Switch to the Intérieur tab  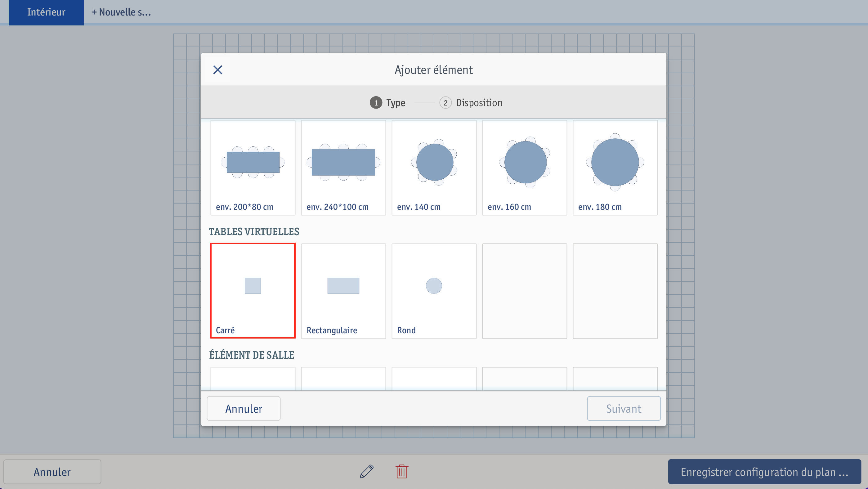[x=46, y=12]
